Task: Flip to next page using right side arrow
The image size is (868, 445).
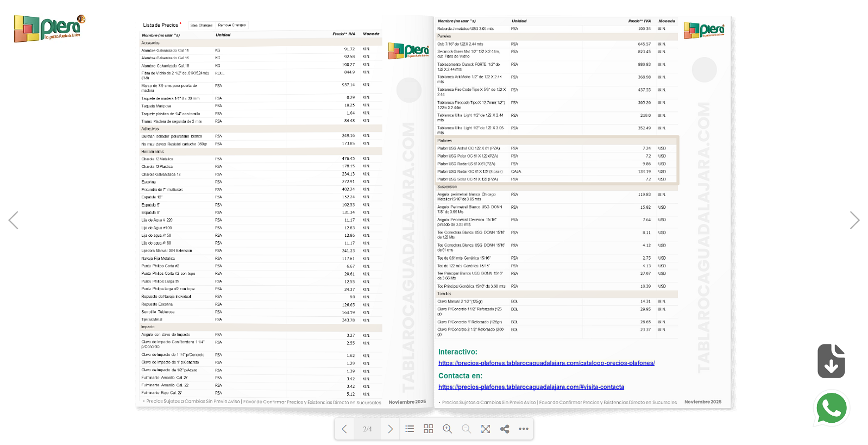Action: 854,220
